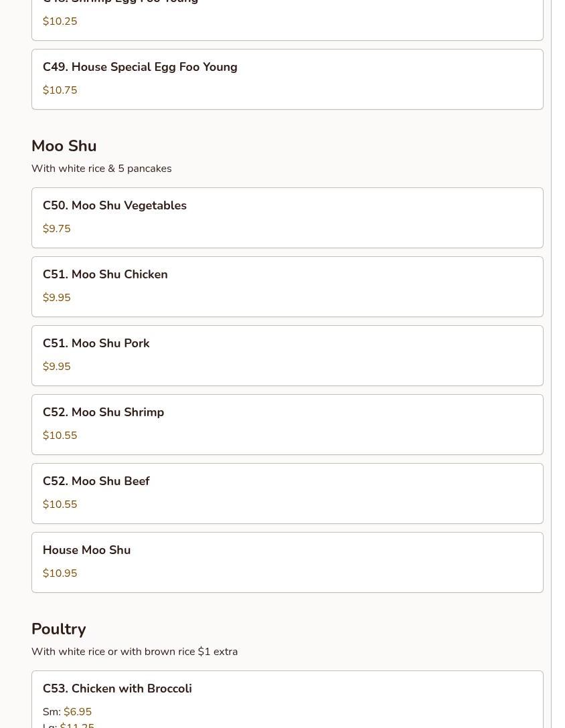Screen dimensions: 565x728
Task: Click the Poultry section heading
Action: tap(58, 629)
